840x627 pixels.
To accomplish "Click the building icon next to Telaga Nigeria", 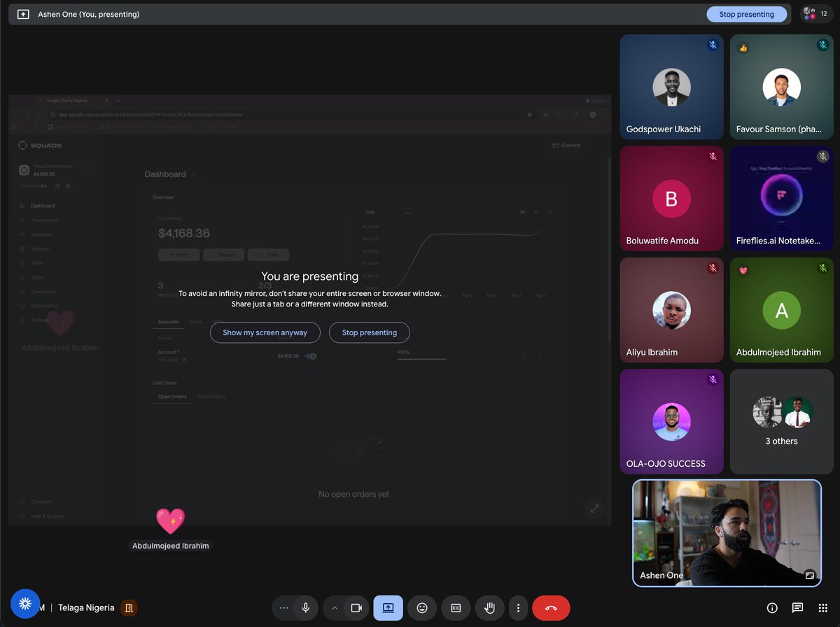I will point(129,607).
